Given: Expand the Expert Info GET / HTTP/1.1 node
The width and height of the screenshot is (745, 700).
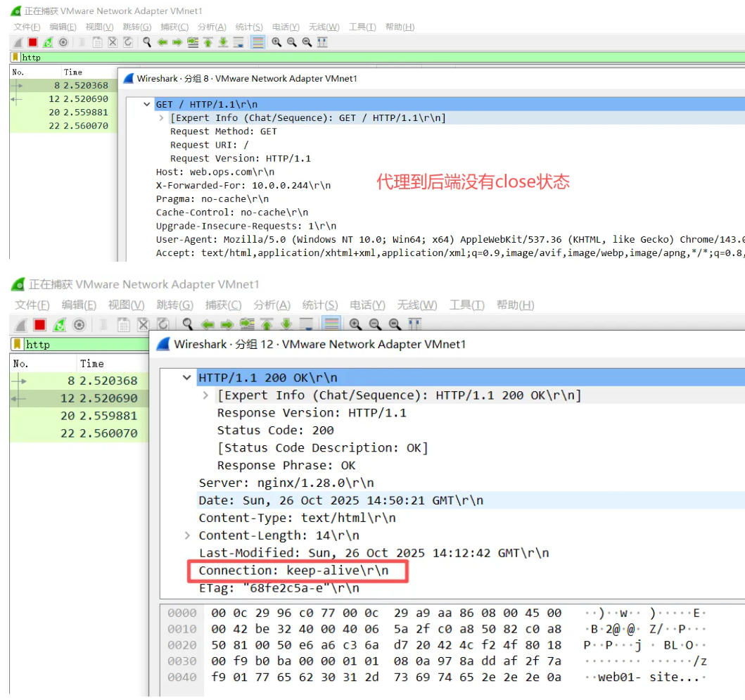Looking at the screenshot, I should tap(161, 118).
